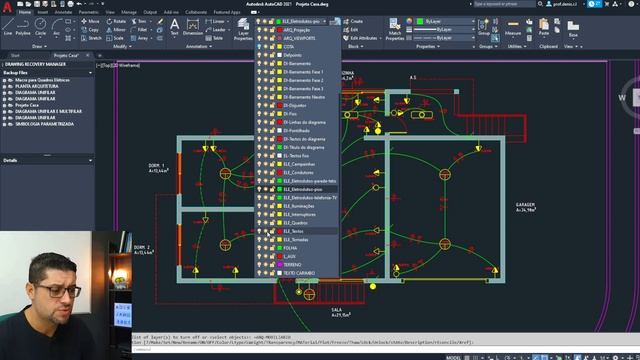Expand the Draw panel flyout
The image size is (640, 360).
(x=40, y=47)
